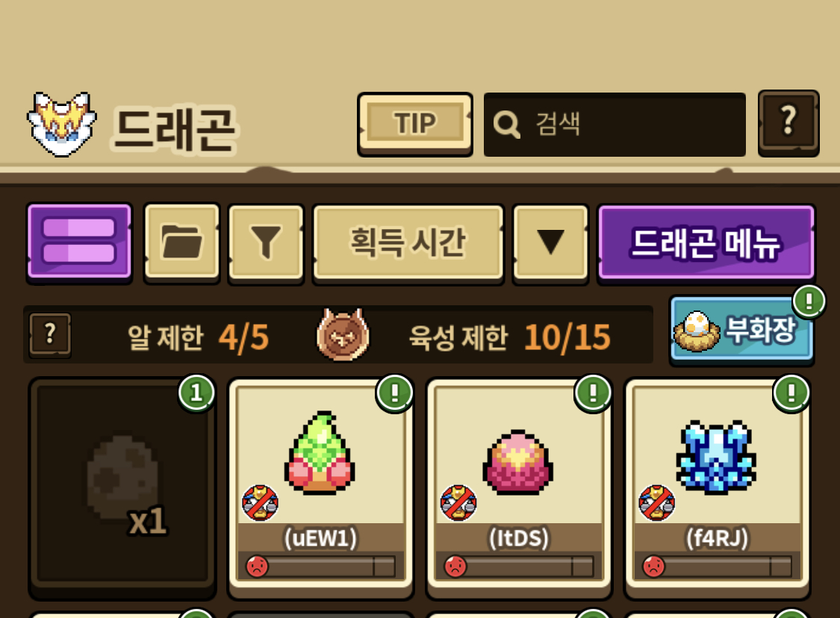The height and width of the screenshot is (618, 840).
Task: Click the bronze dragon medal icon
Action: pos(343,334)
